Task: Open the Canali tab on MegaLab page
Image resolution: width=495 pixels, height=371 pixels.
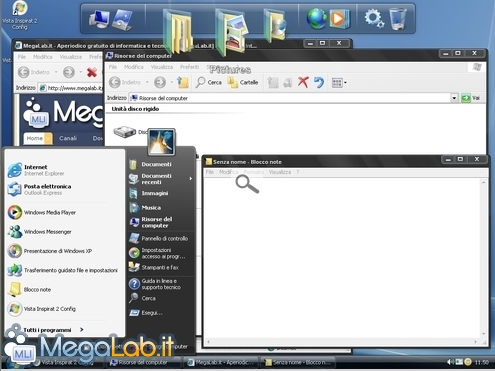Action: 68,138
